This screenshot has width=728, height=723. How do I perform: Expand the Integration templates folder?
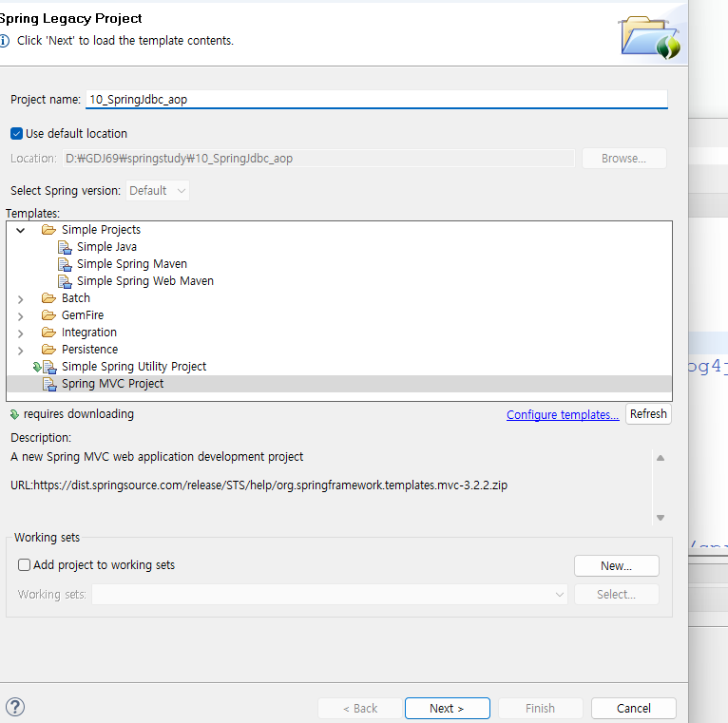click(20, 333)
